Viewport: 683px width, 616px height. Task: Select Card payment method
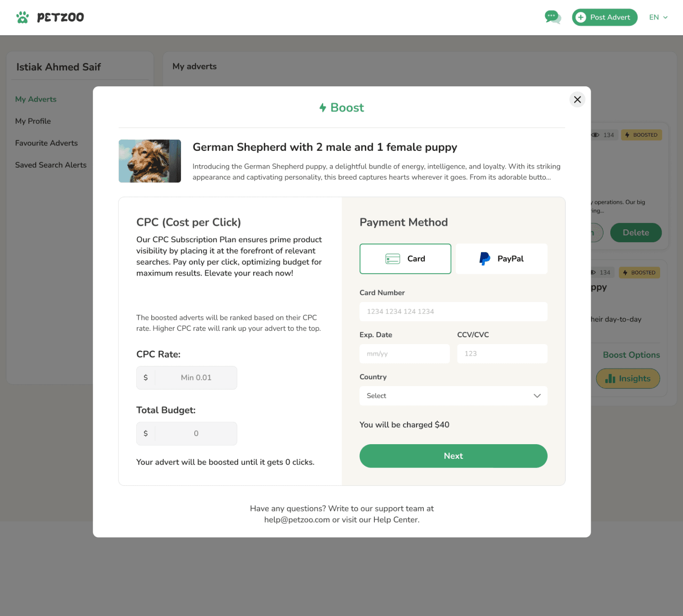point(405,259)
